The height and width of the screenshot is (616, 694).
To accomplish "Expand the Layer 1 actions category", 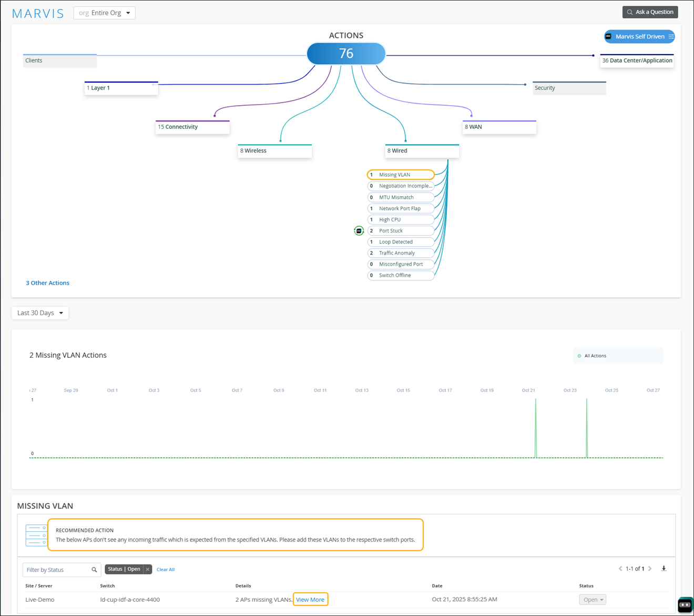I will [x=121, y=88].
